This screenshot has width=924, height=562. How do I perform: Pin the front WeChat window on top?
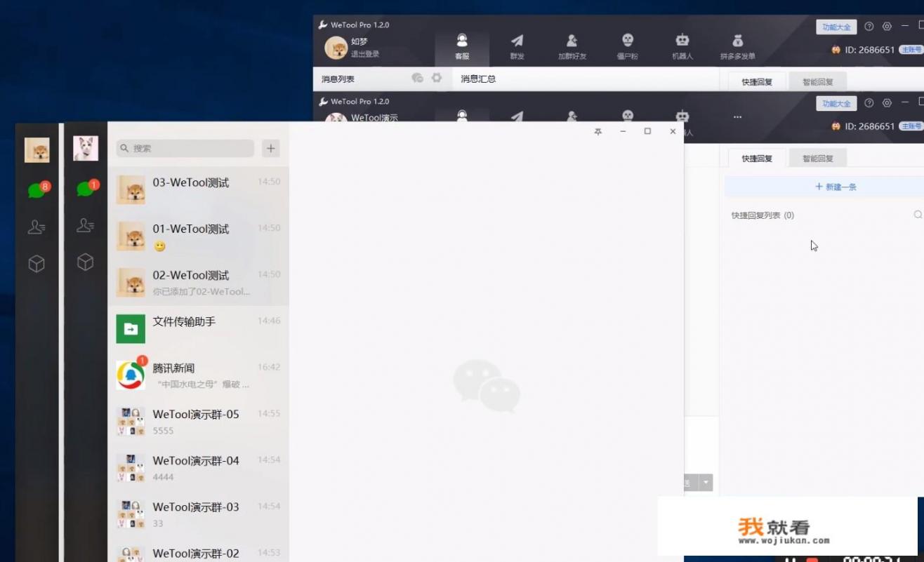[x=598, y=131]
